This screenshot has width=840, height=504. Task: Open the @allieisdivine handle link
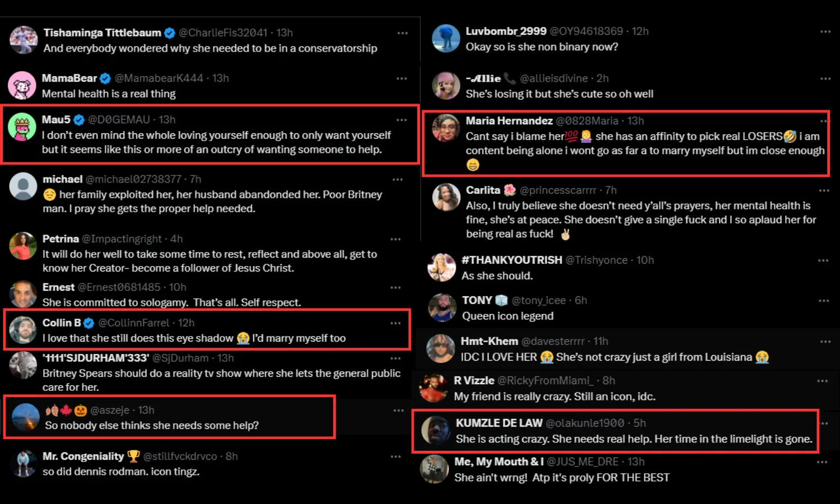[x=554, y=78]
